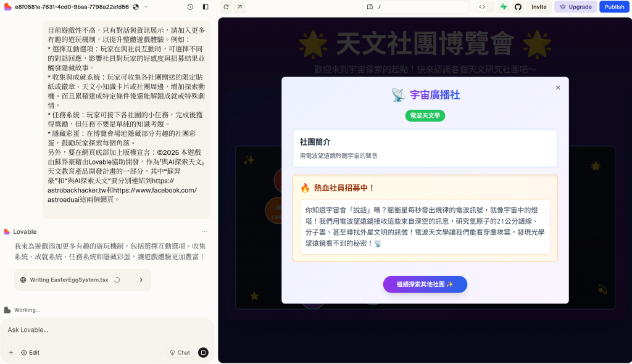This screenshot has width=632, height=364.
Task: Click the Working... status text
Action: [x=27, y=310]
